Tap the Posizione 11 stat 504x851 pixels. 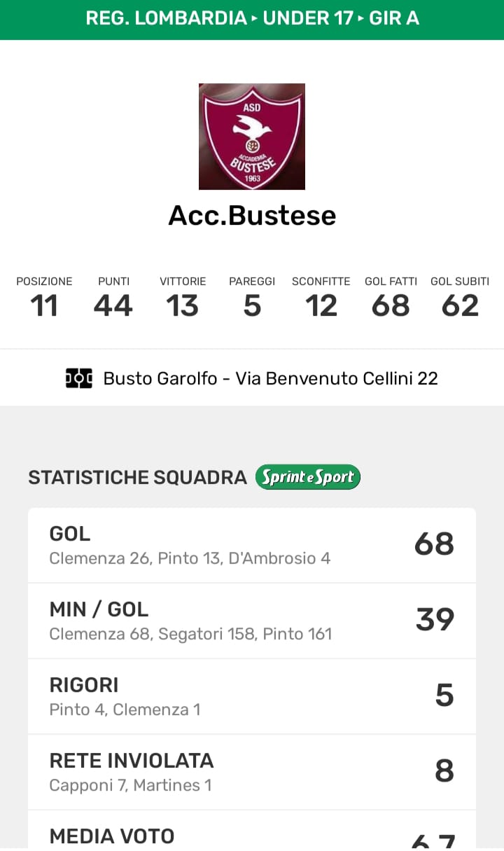click(44, 298)
